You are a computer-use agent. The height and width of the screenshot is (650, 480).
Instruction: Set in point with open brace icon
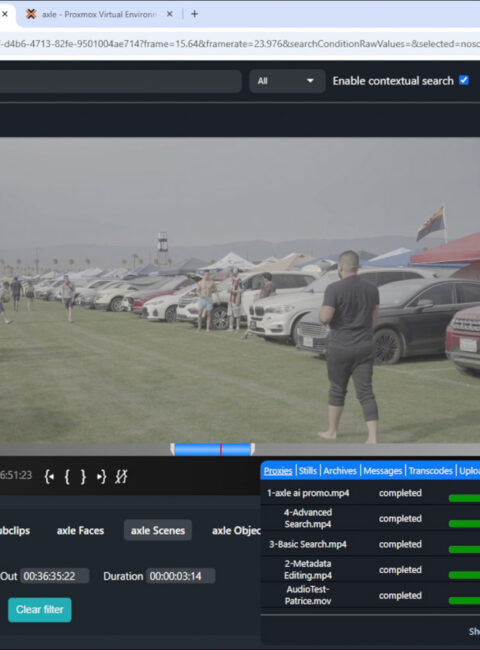coord(67,477)
